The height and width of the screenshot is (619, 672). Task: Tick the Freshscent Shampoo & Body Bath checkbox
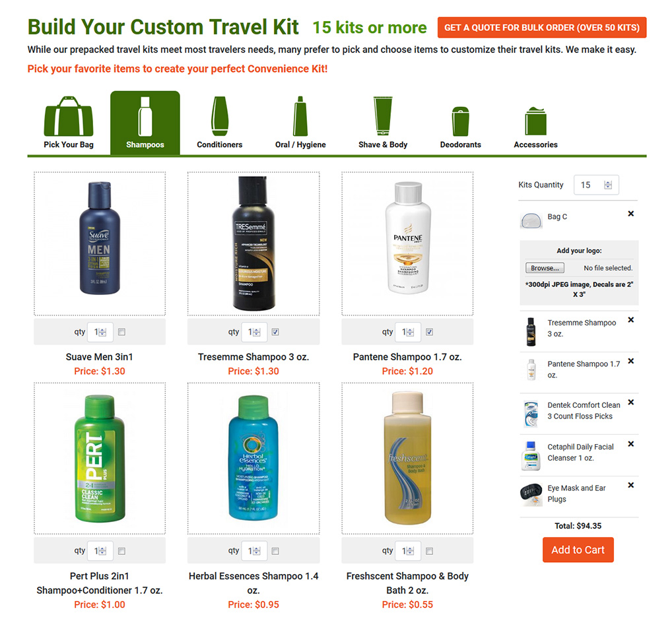[x=430, y=551]
